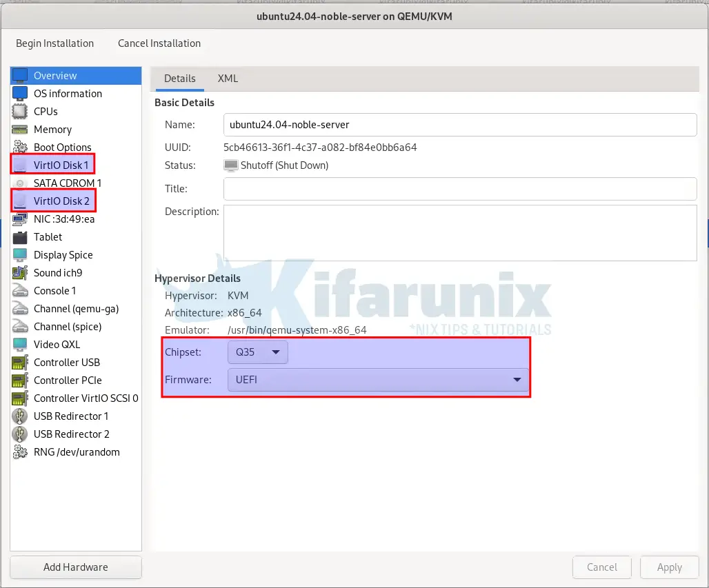Click the Apply button

pos(669,567)
